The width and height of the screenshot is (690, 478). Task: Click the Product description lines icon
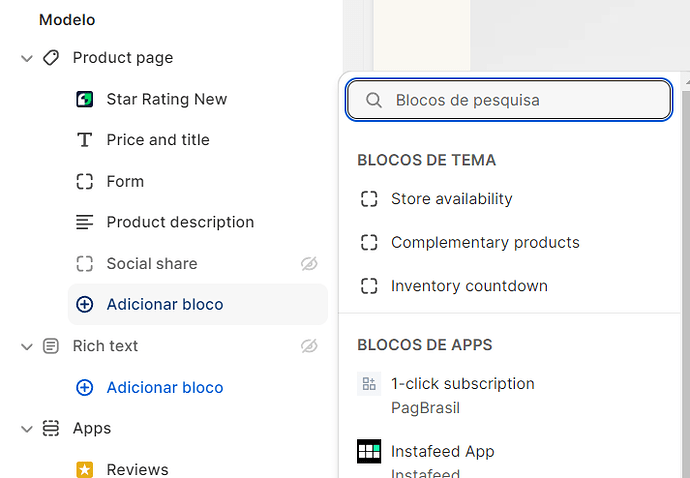tap(85, 222)
